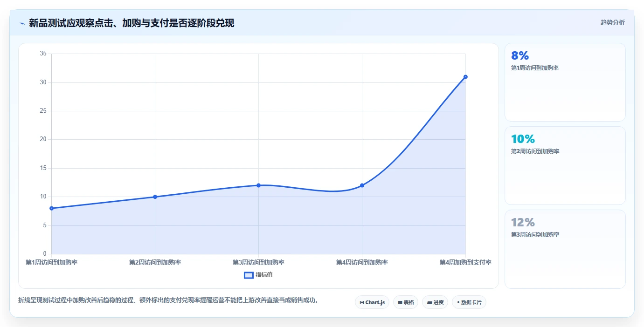Click the y-axis value 15
644x327 pixels.
[x=43, y=168]
